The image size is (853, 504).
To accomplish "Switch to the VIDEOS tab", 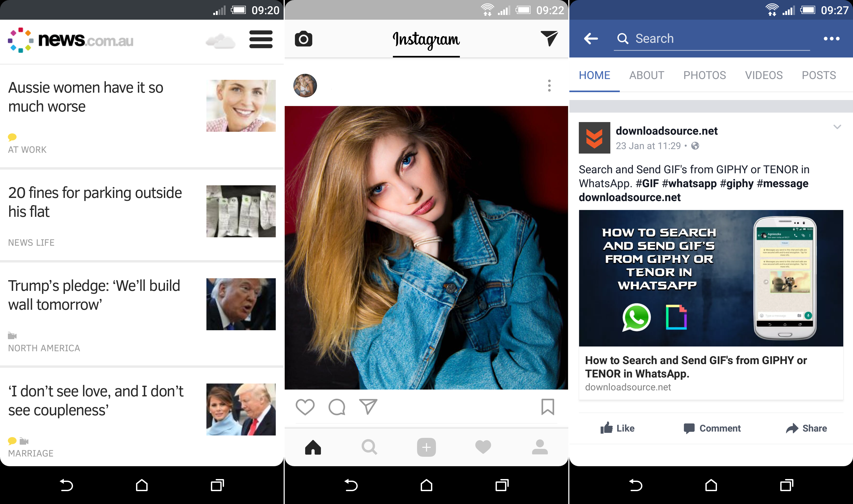I will click(764, 75).
